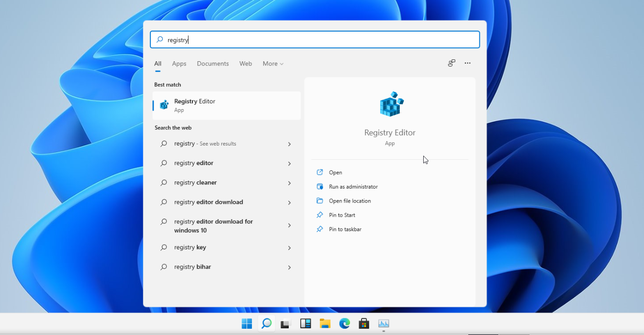Click the magnifier icon inside the search box
Image resolution: width=644 pixels, height=335 pixels.
(159, 39)
